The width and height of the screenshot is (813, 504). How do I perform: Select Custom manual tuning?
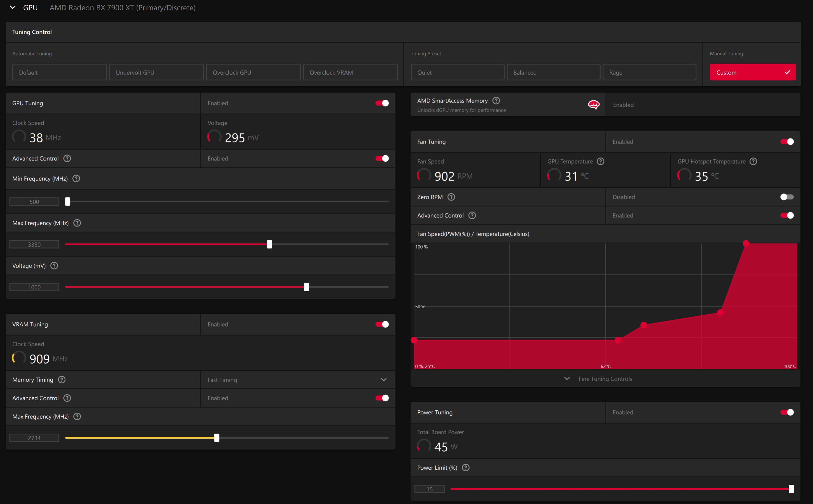(x=753, y=72)
